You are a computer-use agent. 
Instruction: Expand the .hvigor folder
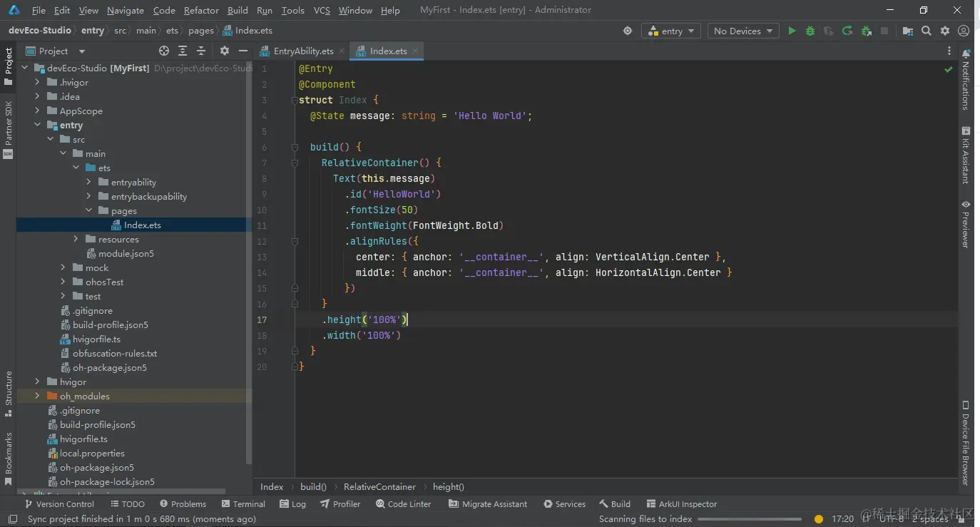[38, 82]
